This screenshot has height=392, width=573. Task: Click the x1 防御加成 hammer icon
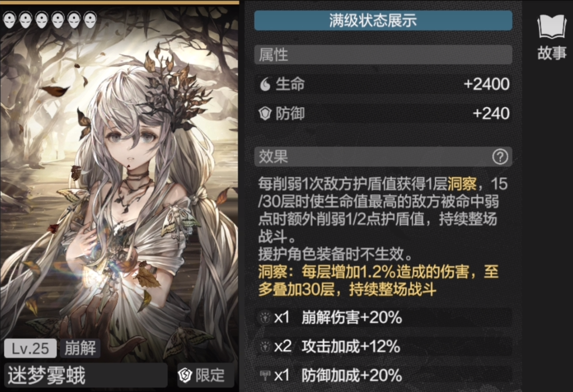click(x=265, y=375)
